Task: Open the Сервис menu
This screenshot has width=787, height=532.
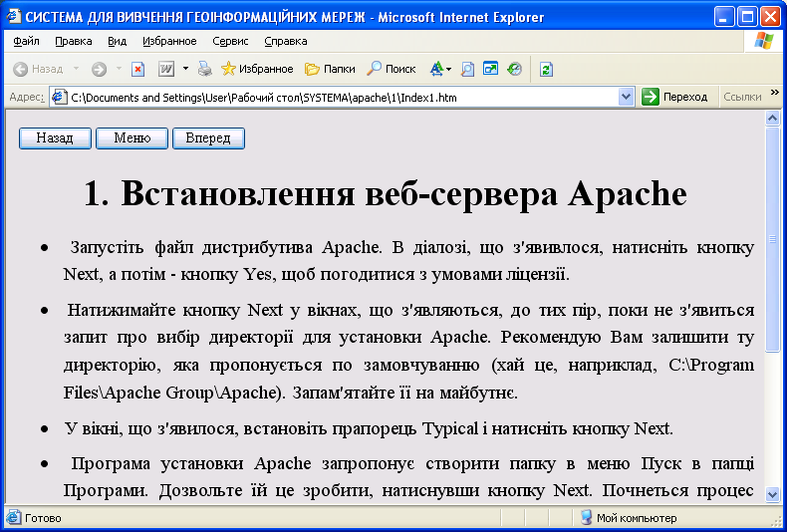Action: [x=230, y=41]
